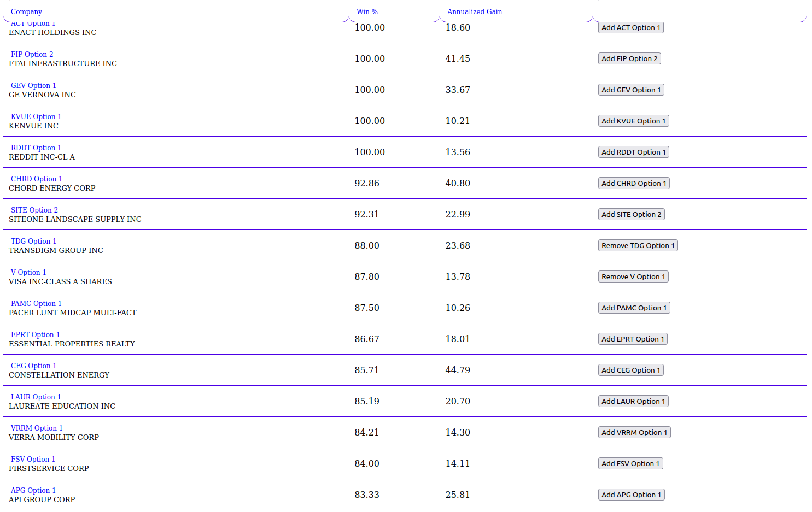Select the CONSTELLATION ENERGY text
812x512 pixels.
59,375
